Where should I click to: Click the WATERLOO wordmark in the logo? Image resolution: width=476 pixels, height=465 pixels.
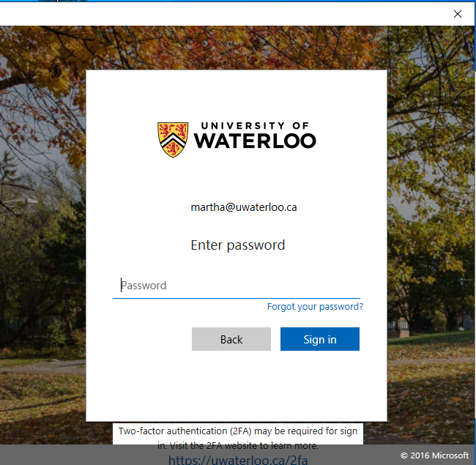pyautogui.click(x=255, y=141)
